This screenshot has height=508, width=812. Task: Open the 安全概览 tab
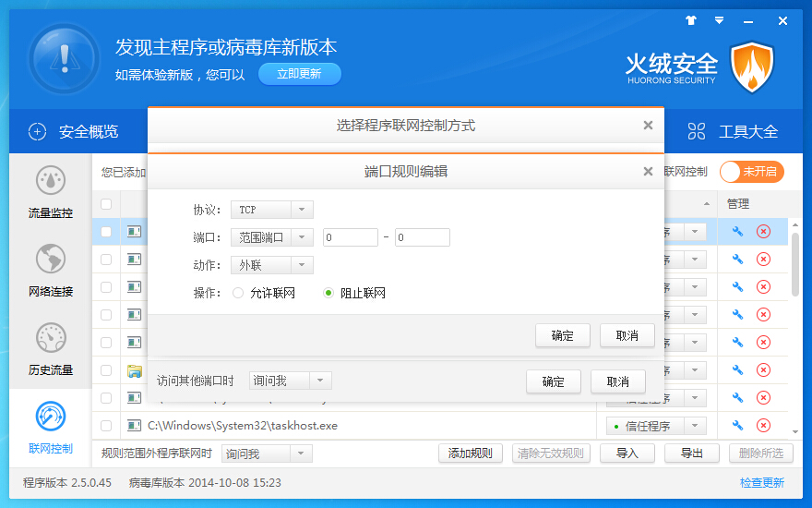(x=74, y=131)
